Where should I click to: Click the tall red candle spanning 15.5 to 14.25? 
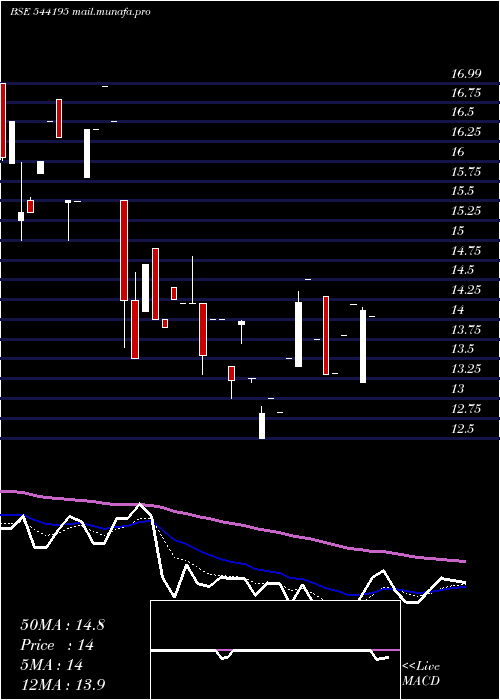(x=124, y=250)
